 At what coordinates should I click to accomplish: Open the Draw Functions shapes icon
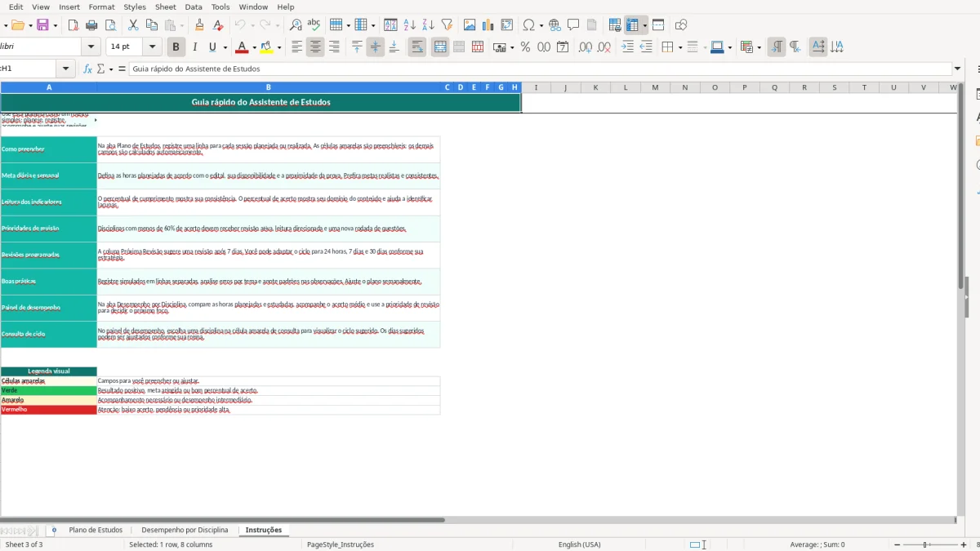pos(681,25)
